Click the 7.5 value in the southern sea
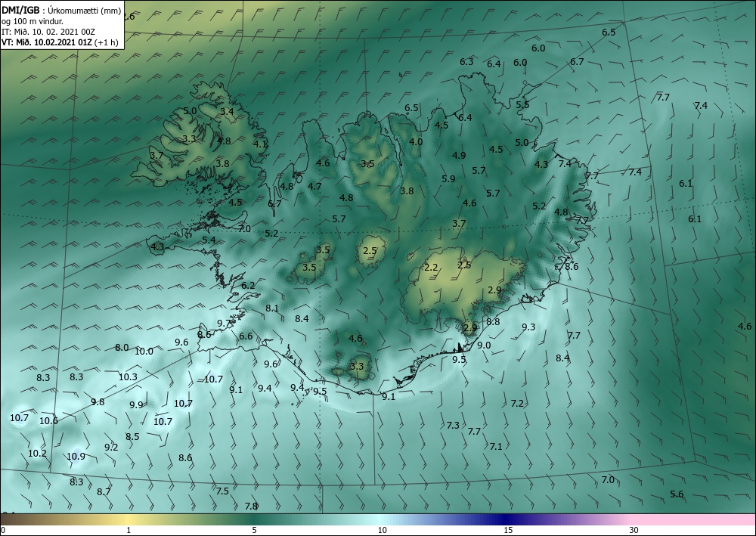This screenshot has width=756, height=536. 222,491
